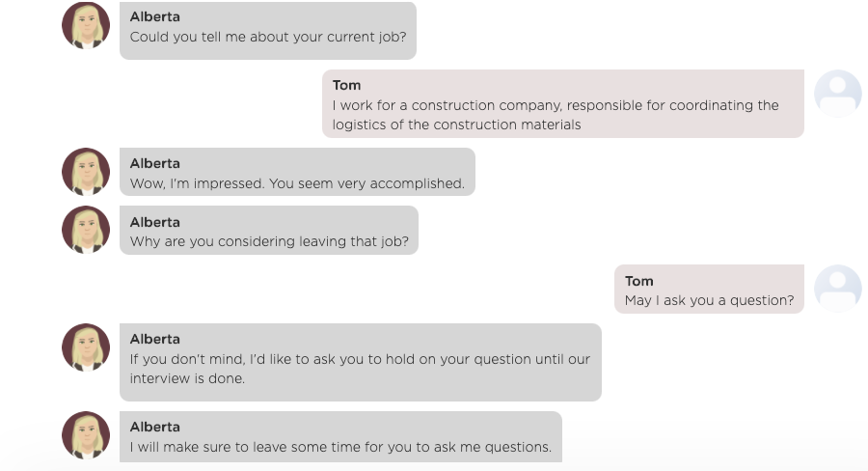This screenshot has height=471, width=868.
Task: Click the Tom name label above construction message
Action: click(x=346, y=85)
